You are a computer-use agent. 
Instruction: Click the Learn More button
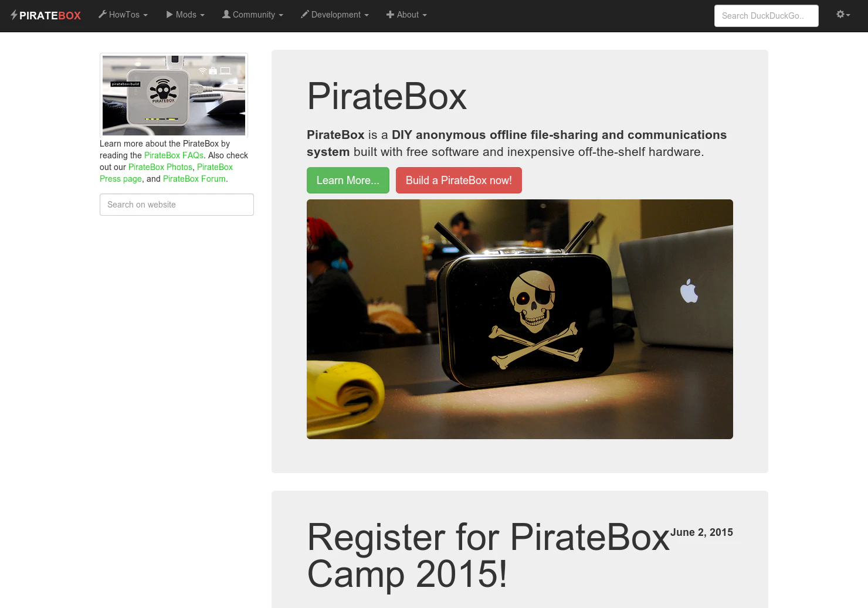[347, 180]
